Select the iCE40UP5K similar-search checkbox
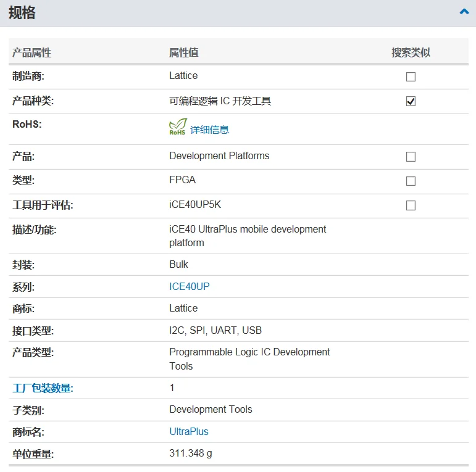 [x=411, y=205]
